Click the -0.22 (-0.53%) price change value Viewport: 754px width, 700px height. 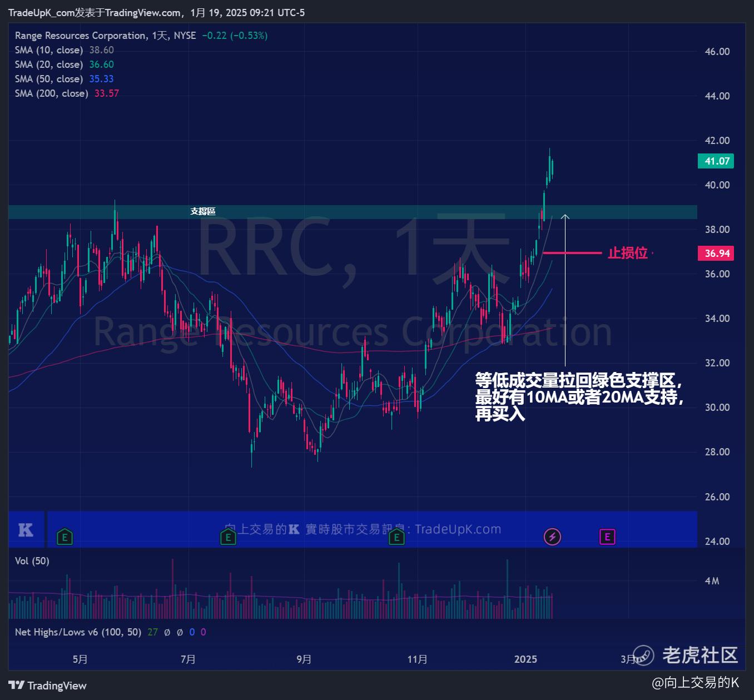click(235, 36)
